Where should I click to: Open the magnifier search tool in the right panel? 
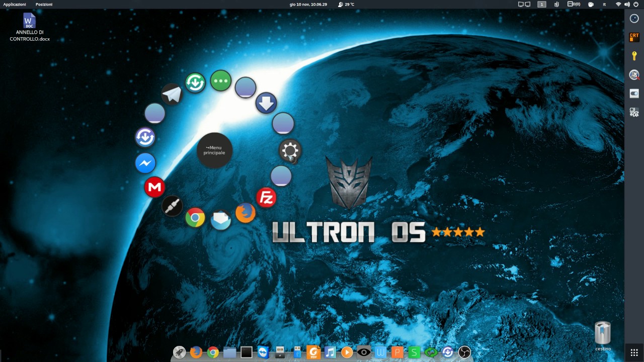pos(634,75)
